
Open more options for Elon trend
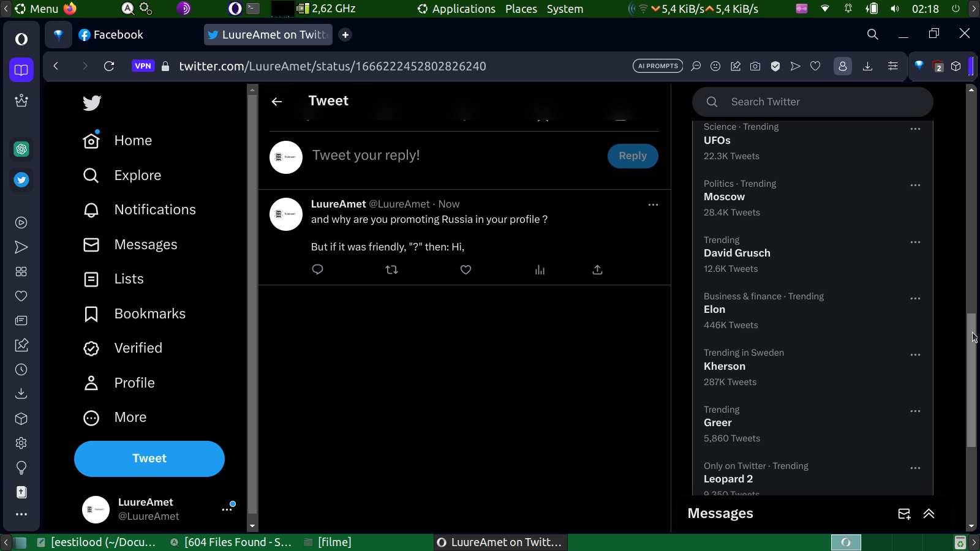(x=915, y=299)
